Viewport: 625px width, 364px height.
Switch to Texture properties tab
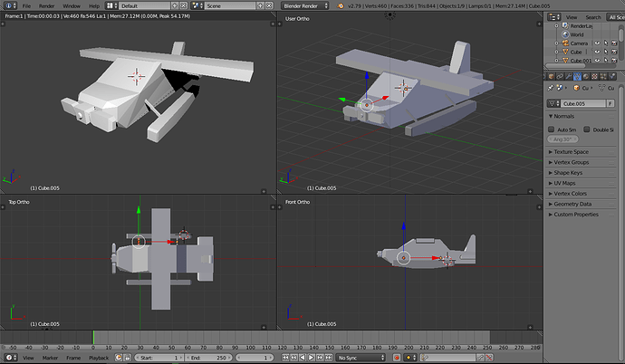595,76
